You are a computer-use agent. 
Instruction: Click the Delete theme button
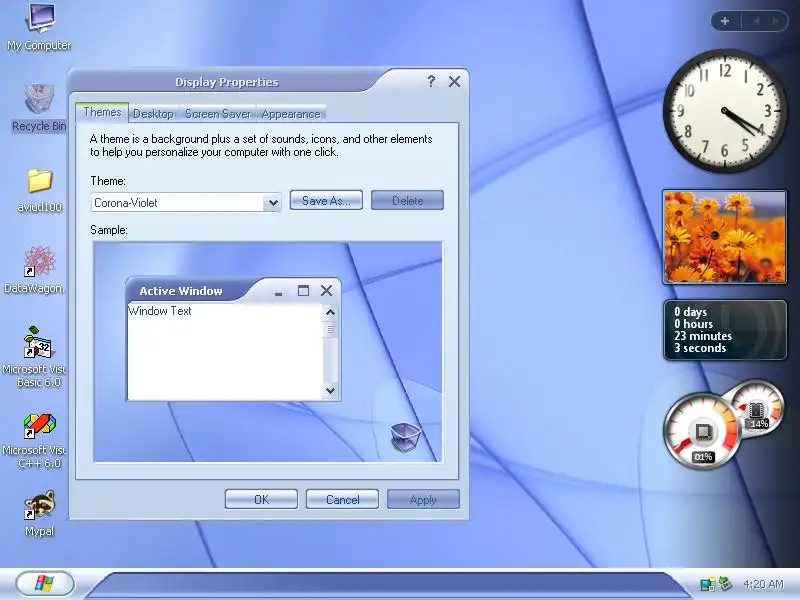(x=407, y=201)
